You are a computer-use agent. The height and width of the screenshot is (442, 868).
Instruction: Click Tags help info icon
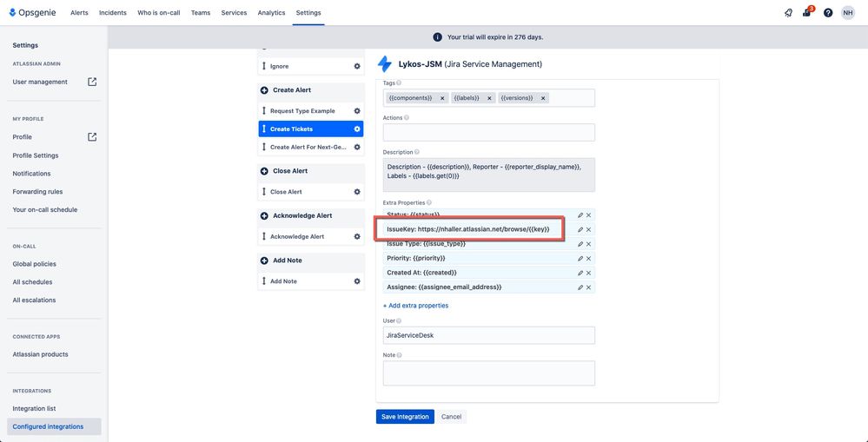coord(399,83)
